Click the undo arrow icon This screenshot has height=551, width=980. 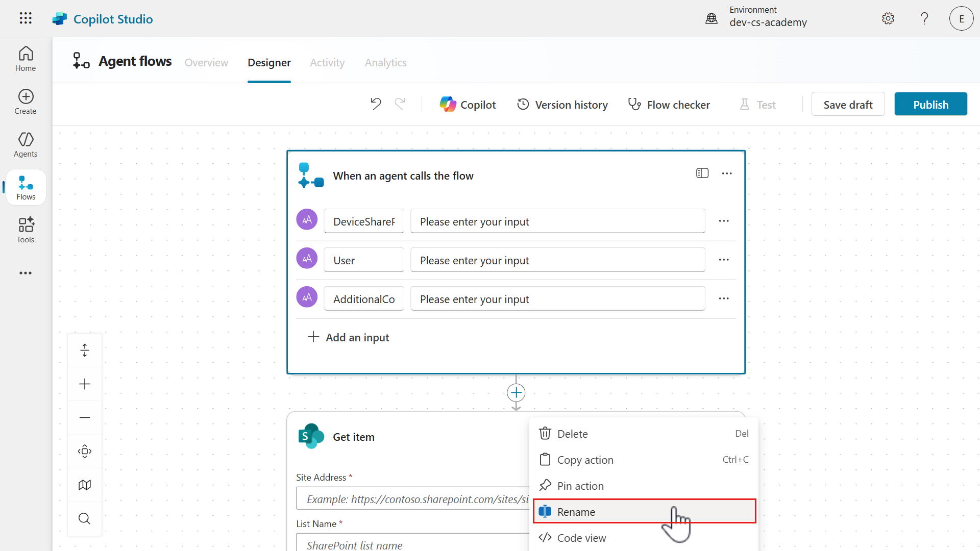[x=376, y=104]
